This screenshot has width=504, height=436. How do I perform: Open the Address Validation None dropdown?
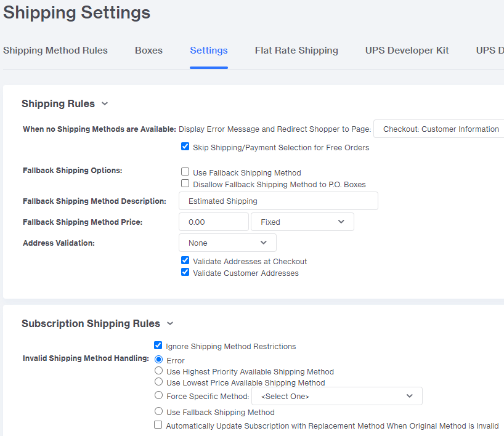coord(227,243)
